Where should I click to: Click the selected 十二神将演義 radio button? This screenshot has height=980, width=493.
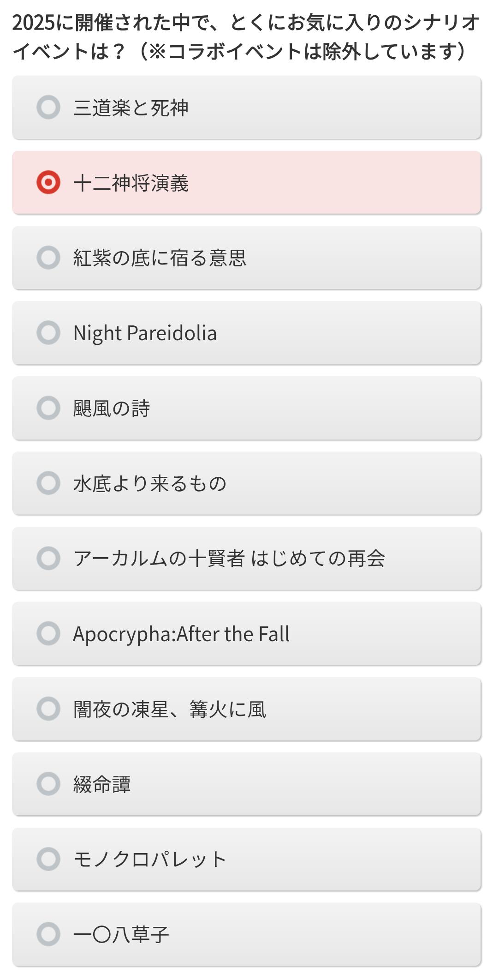(x=48, y=182)
